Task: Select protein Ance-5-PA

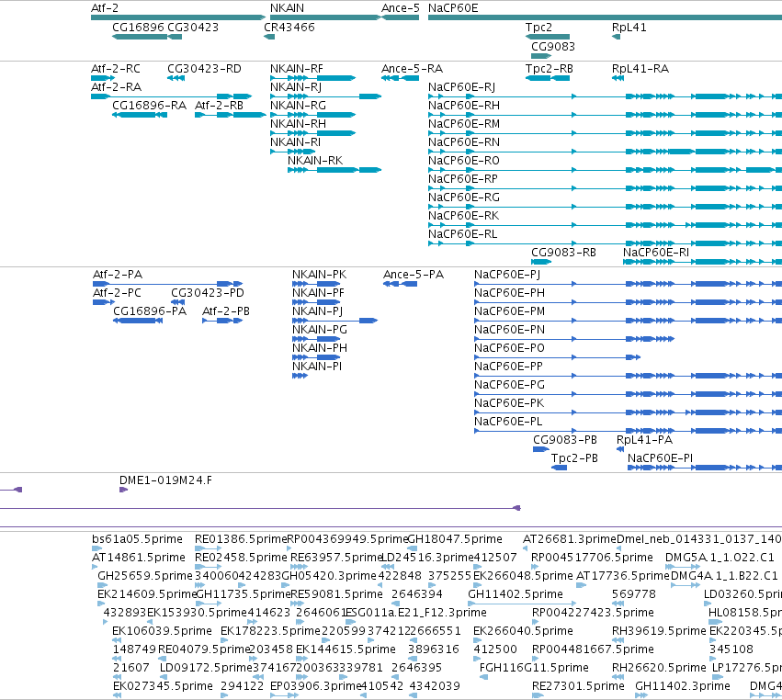Action: click(414, 275)
